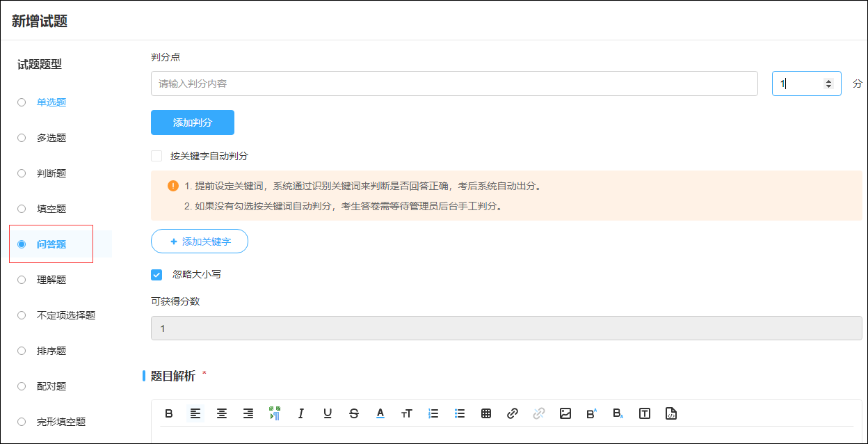The width and height of the screenshot is (868, 444).
Task: Align text left in the editor toolbar
Action: pyautogui.click(x=195, y=413)
